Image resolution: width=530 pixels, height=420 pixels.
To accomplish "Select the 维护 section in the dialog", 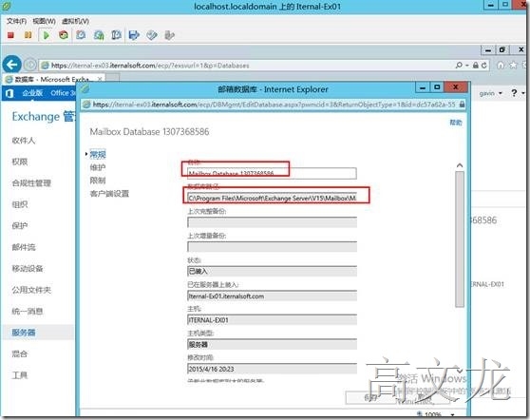I will tap(98, 167).
